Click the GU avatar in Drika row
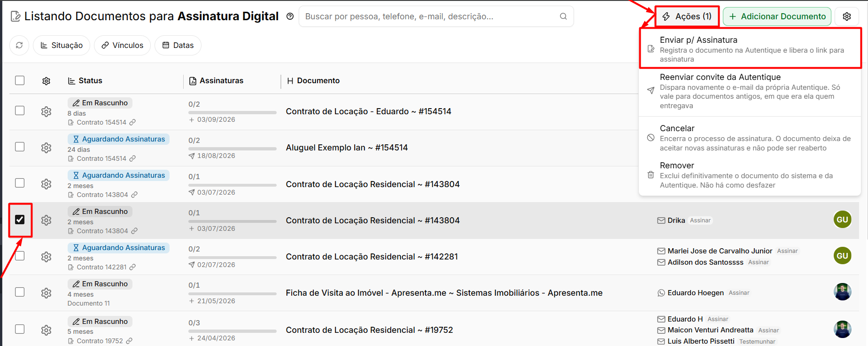Screen dimensions: 868x346 pyautogui.click(x=842, y=220)
